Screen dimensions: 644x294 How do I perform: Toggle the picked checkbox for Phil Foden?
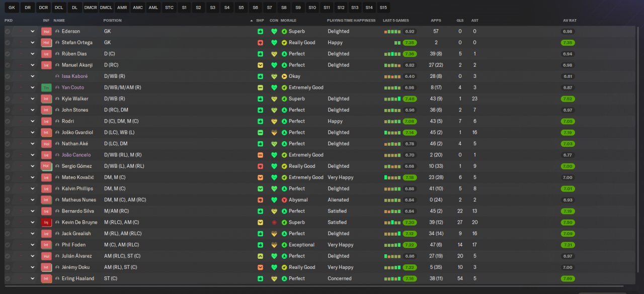[8, 245]
